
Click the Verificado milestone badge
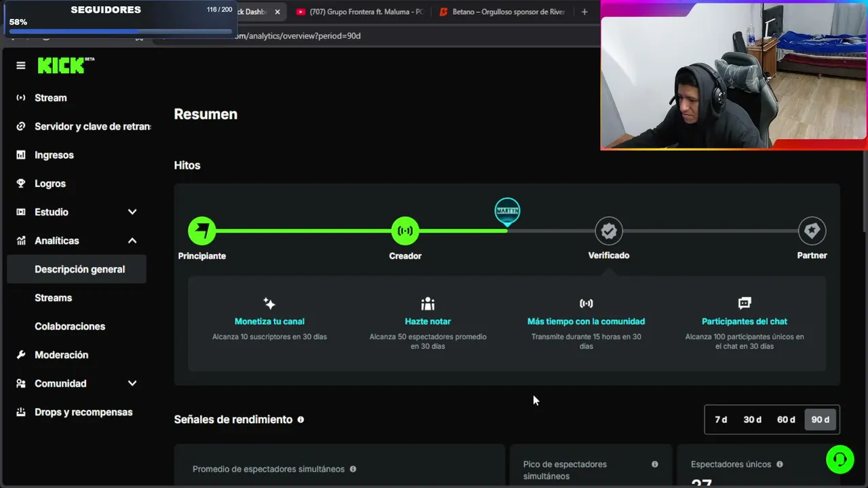click(609, 231)
